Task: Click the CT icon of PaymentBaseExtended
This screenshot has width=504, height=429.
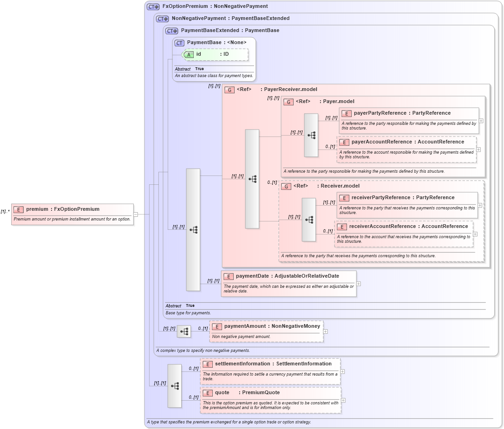Action: coord(171,30)
